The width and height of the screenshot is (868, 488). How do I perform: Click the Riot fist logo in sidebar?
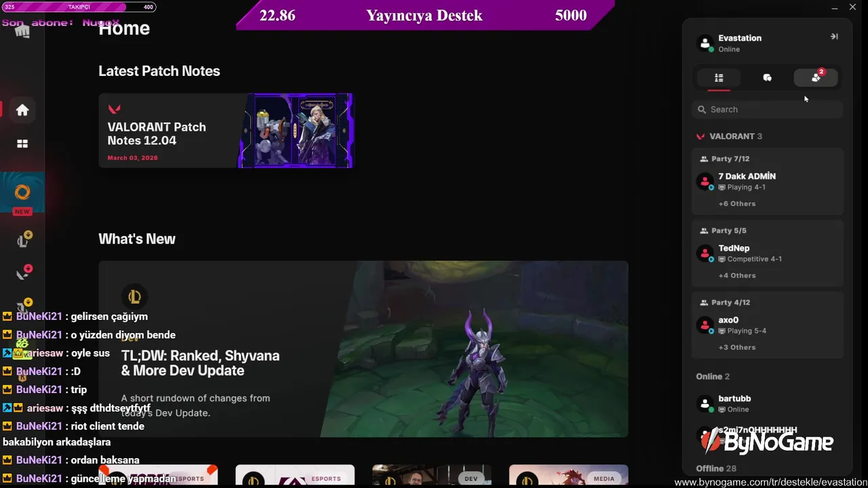(x=22, y=31)
